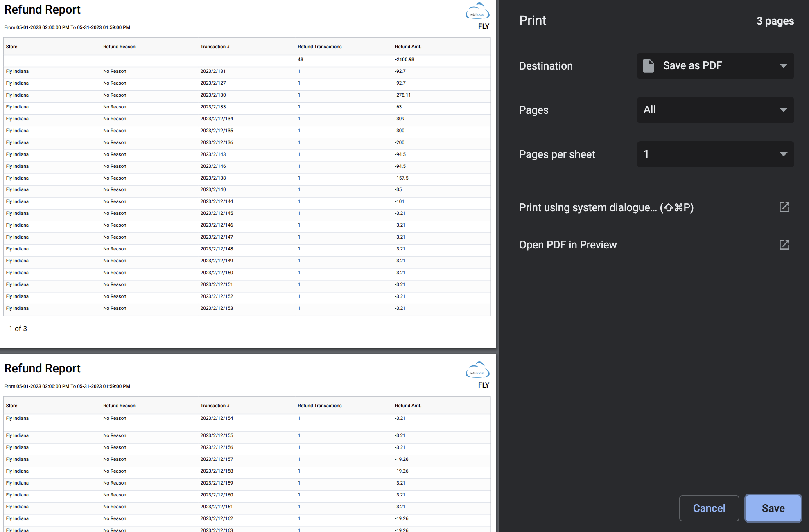Click the Pages dropdown arrow icon
Viewport: 809px width, 532px height.
click(783, 110)
